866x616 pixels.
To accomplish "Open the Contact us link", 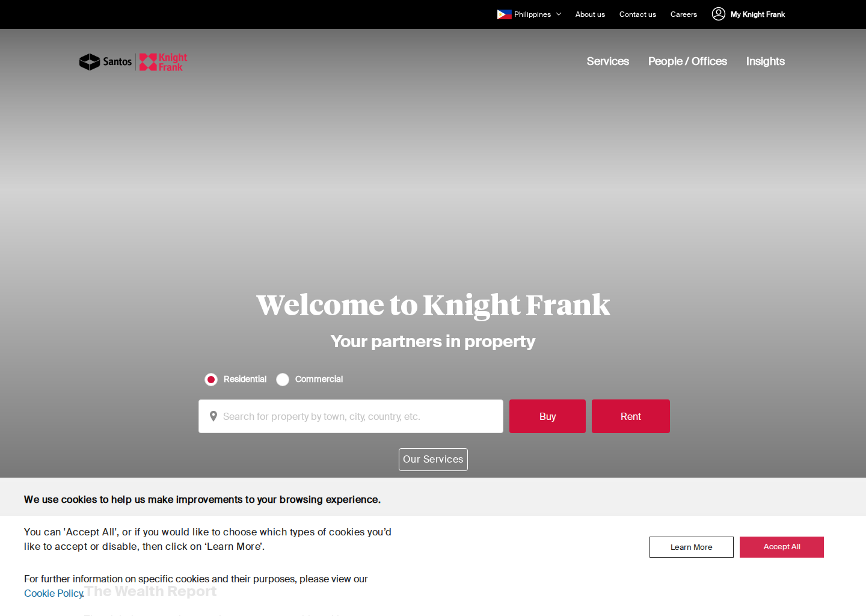I will pos(637,14).
